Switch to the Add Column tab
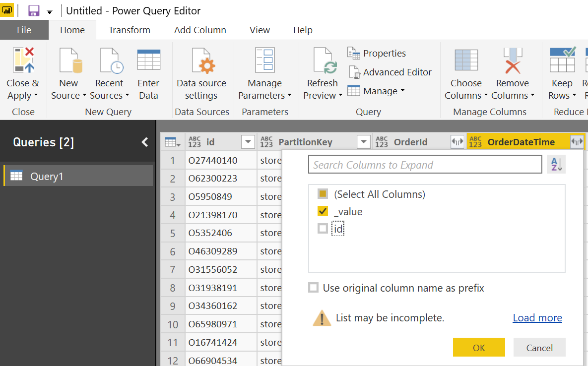The image size is (588, 366). tap(200, 30)
